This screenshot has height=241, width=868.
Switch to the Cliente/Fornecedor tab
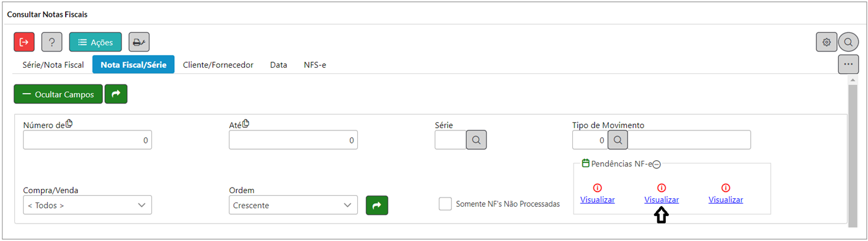coord(218,65)
